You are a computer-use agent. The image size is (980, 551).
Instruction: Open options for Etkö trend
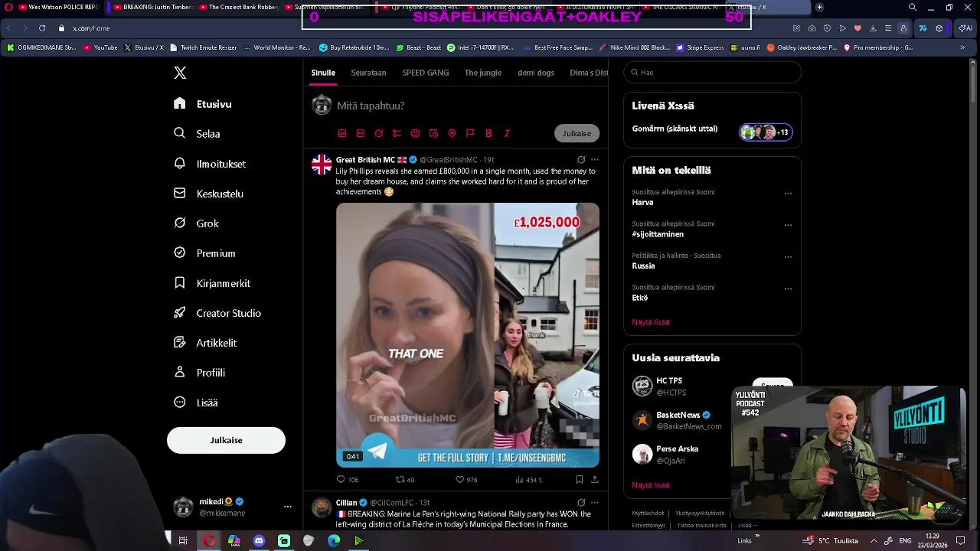click(x=788, y=289)
